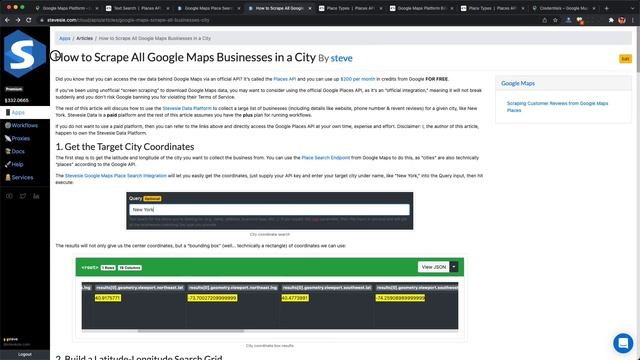Click the Apps breadcrumb link

pyautogui.click(x=64, y=38)
